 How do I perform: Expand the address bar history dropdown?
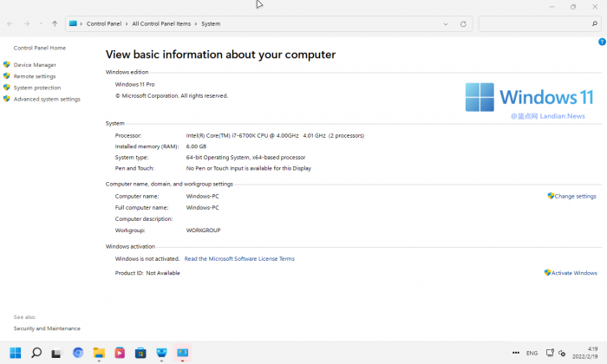click(x=447, y=23)
